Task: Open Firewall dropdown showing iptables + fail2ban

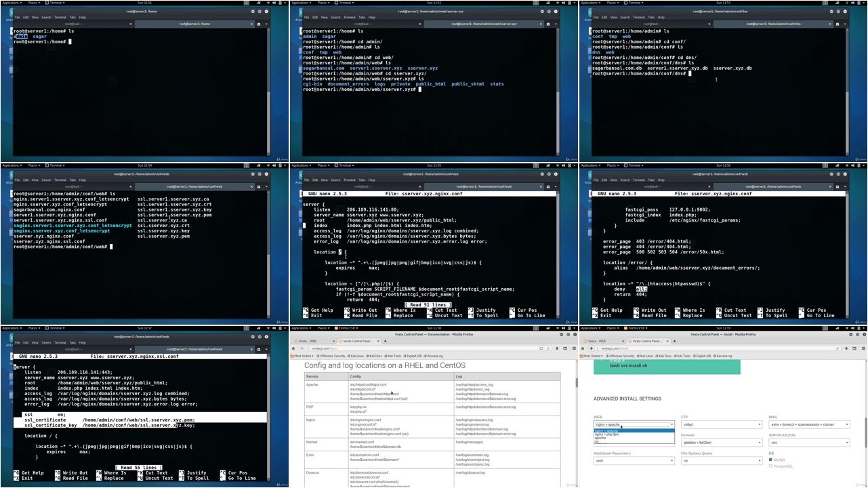Action: [722, 443]
